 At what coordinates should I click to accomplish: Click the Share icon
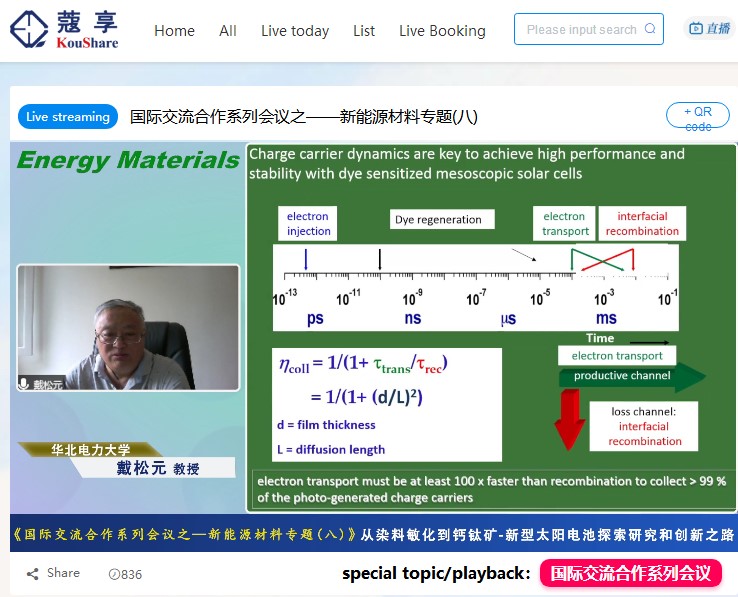pyautogui.click(x=32, y=573)
